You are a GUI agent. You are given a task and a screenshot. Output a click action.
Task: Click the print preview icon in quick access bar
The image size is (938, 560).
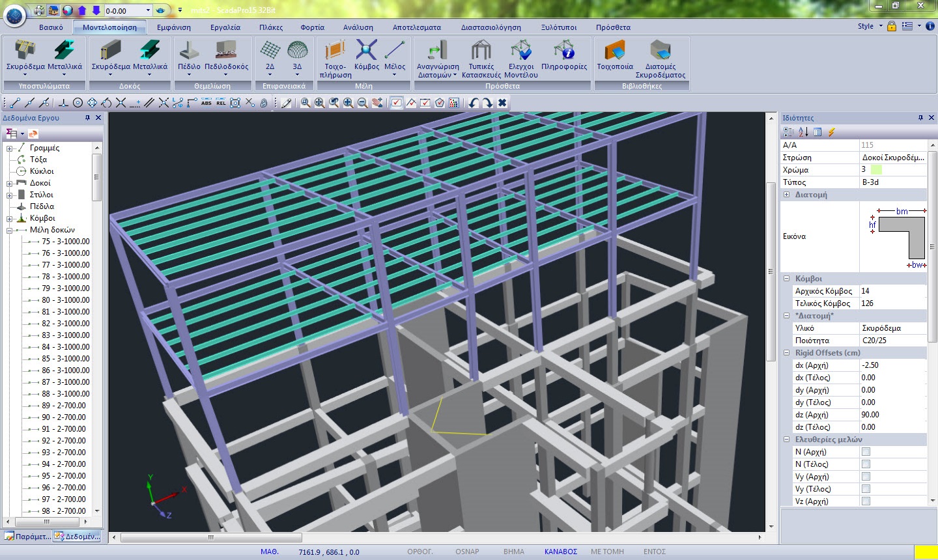(x=40, y=10)
